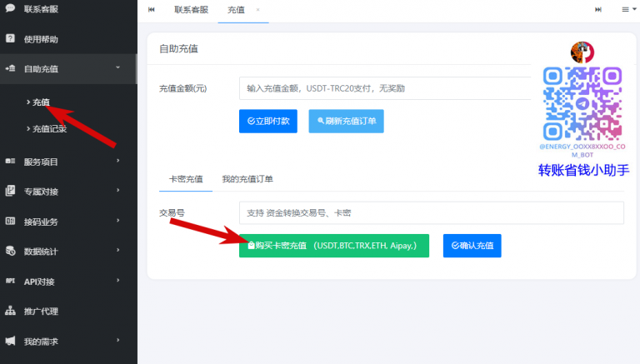This screenshot has width=640, height=364.
Task: Click the 我的需求 megaphone icon
Action: point(10,341)
